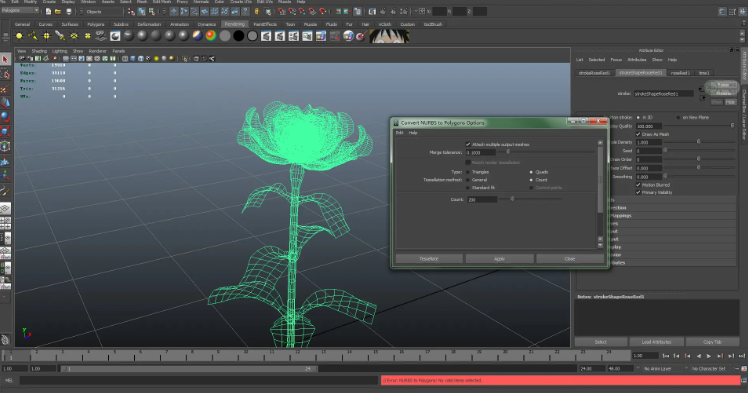Select the ambient light shelf icon
This screenshot has height=393, width=748.
coord(19,36)
